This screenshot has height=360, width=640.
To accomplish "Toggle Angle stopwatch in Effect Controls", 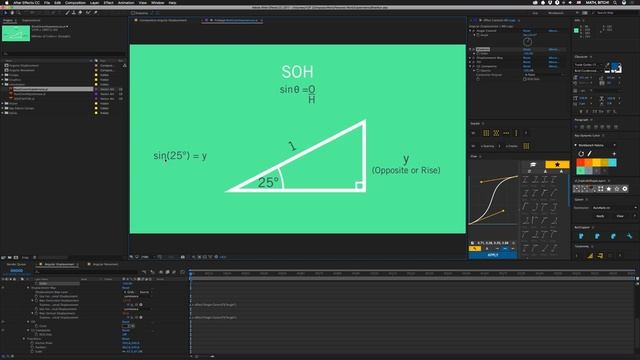I will pyautogui.click(x=478, y=35).
